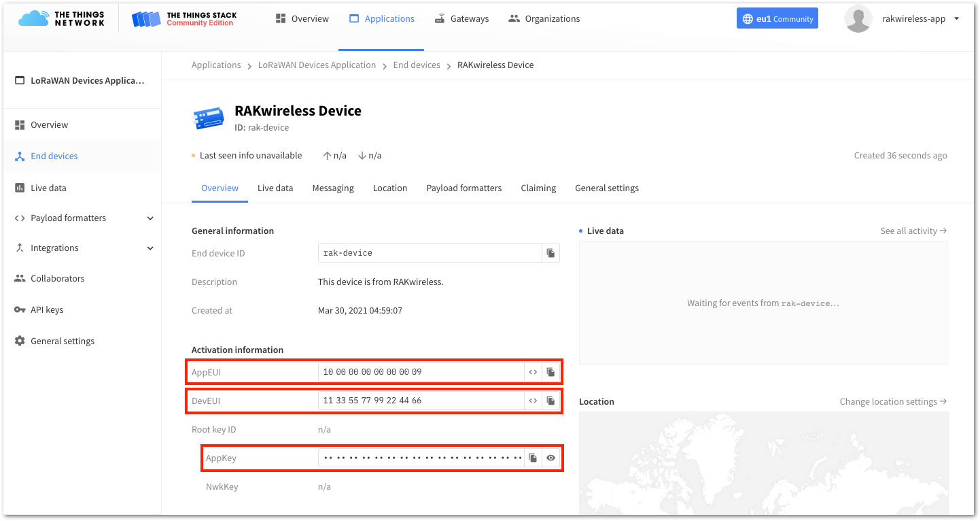Click the End device ID field

click(430, 253)
